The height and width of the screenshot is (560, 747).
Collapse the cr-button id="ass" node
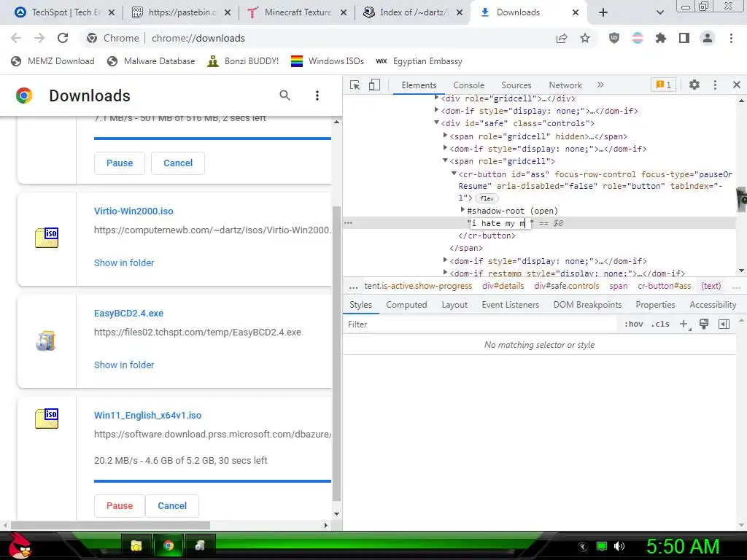coord(454,174)
